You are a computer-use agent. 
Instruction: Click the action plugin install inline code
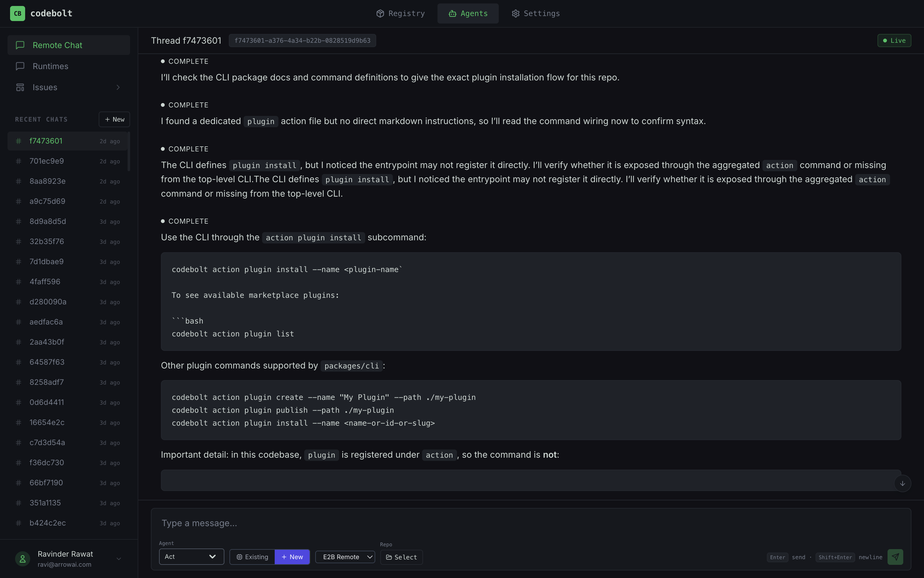(313, 238)
